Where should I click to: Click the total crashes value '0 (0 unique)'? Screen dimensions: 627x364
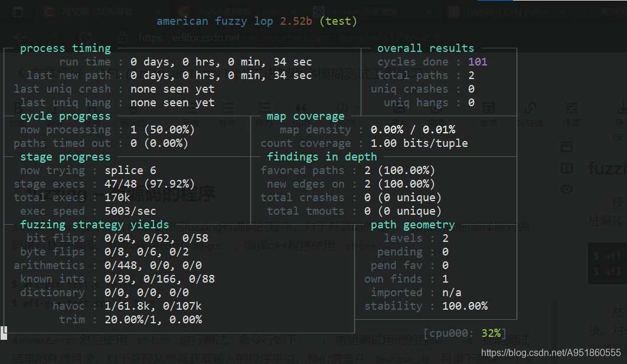point(403,198)
